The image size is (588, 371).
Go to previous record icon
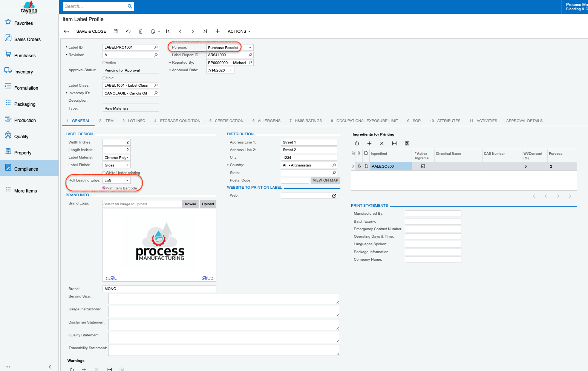[180, 31]
